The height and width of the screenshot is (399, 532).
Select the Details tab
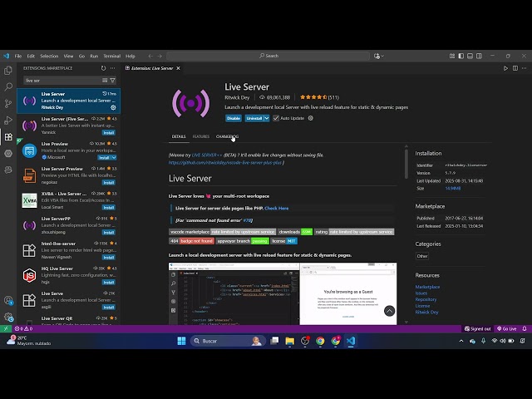tap(179, 136)
